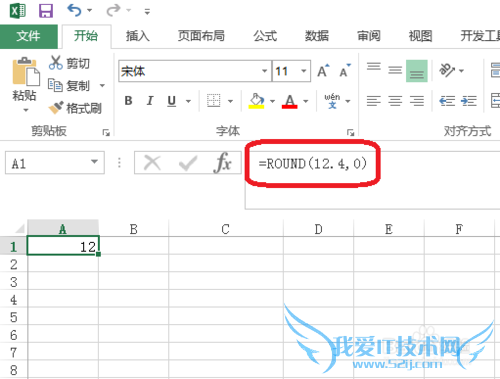The width and height of the screenshot is (500, 379).
Task: Click the 格式刷 (Format Painter) button
Action: pyautogui.click(x=75, y=108)
